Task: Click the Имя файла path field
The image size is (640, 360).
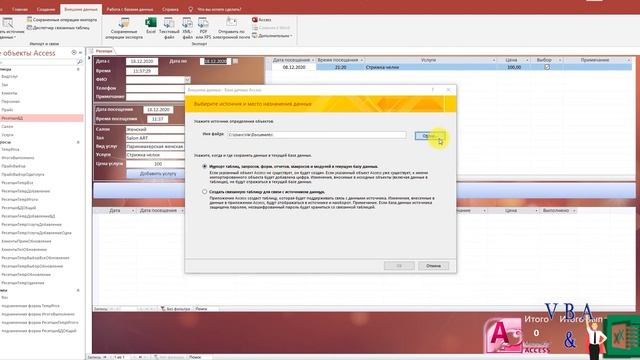Action: 316,134
